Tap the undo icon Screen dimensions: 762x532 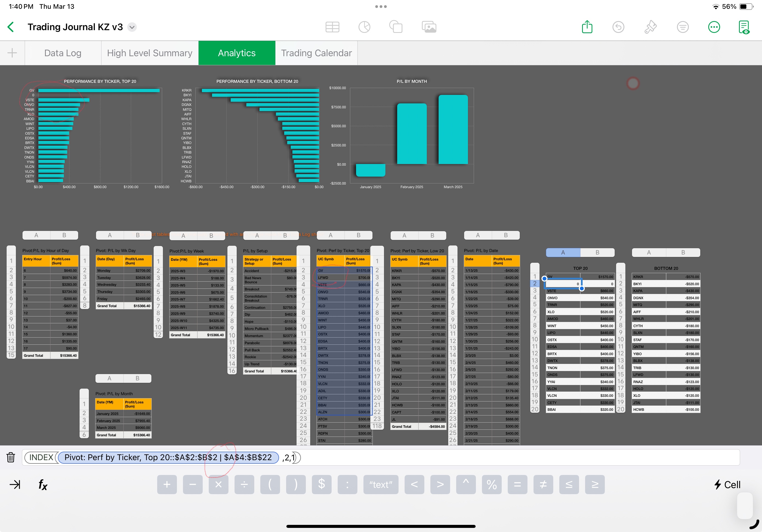618,27
